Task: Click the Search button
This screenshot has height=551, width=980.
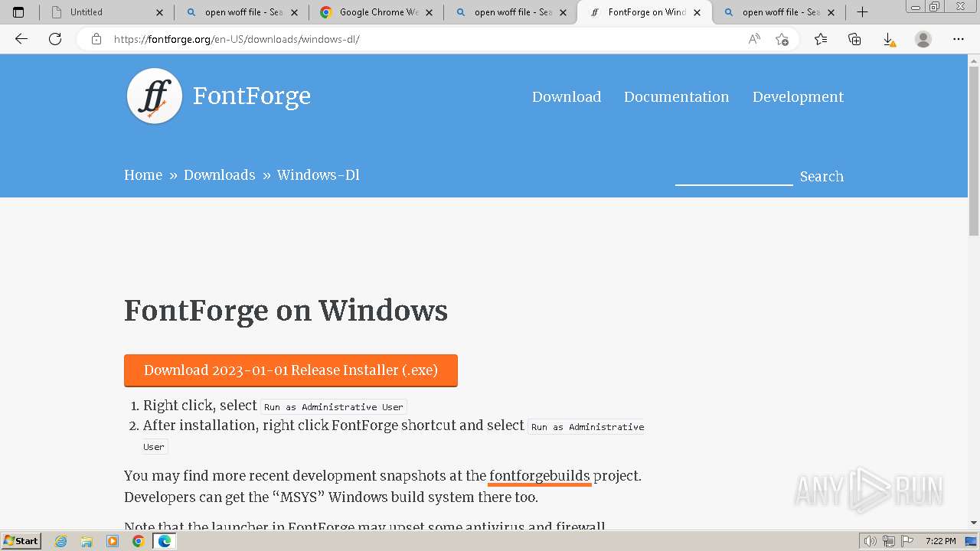Action: pos(822,177)
